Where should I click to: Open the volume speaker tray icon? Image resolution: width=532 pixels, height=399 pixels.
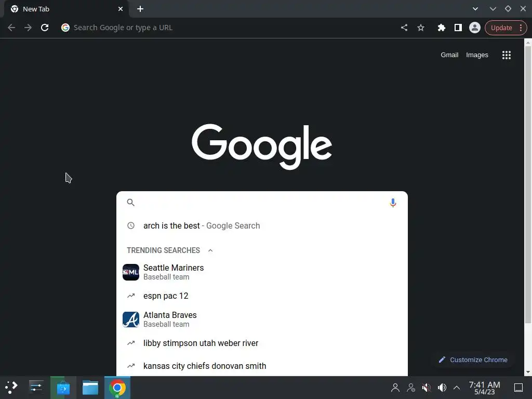click(442, 388)
